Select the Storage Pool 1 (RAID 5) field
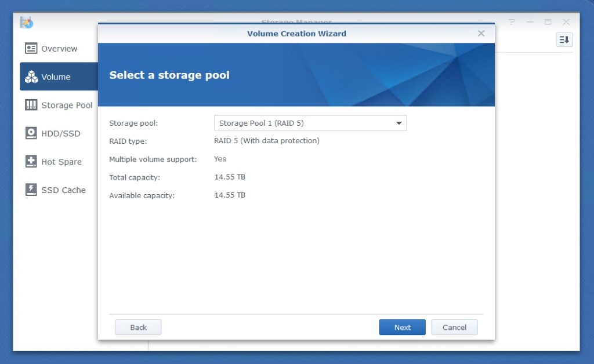Viewport: 594px width, 364px height. tap(302, 123)
